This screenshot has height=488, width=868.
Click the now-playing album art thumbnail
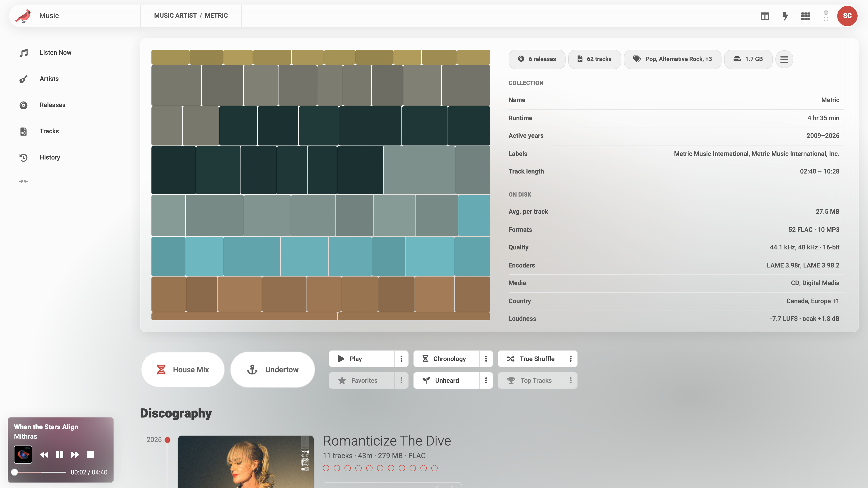point(23,455)
